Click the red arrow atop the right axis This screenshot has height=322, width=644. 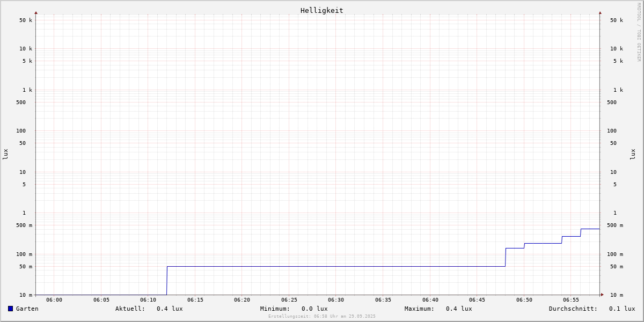click(600, 12)
